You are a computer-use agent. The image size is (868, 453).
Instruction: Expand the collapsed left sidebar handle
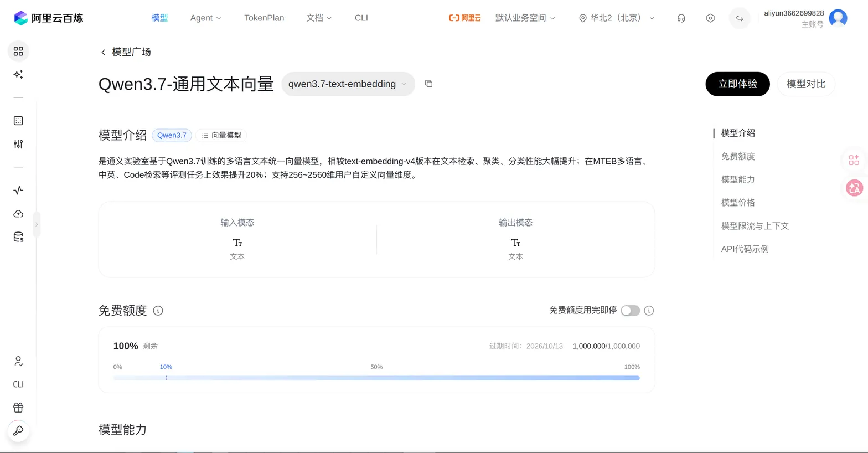[x=37, y=224]
